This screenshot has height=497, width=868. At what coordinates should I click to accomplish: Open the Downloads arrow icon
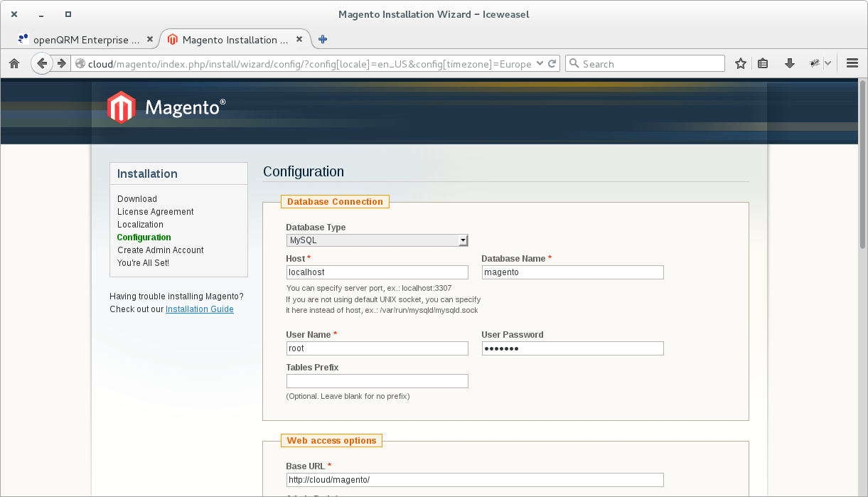click(789, 63)
